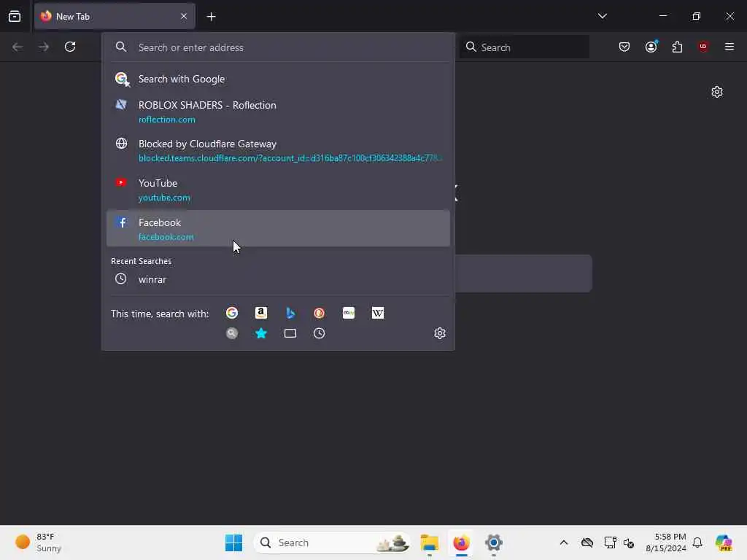Image resolution: width=747 pixels, height=560 pixels.
Task: Search this time with DuckDuckGo
Action: (320, 313)
